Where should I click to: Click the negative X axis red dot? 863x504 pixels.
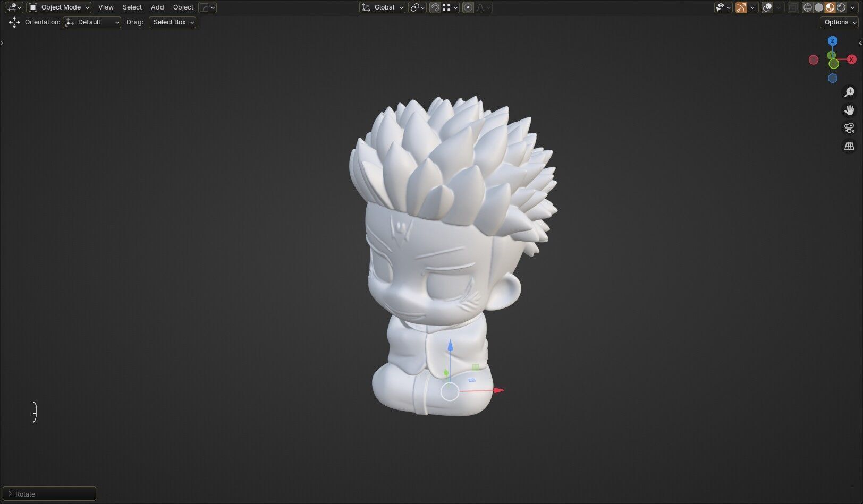814,60
